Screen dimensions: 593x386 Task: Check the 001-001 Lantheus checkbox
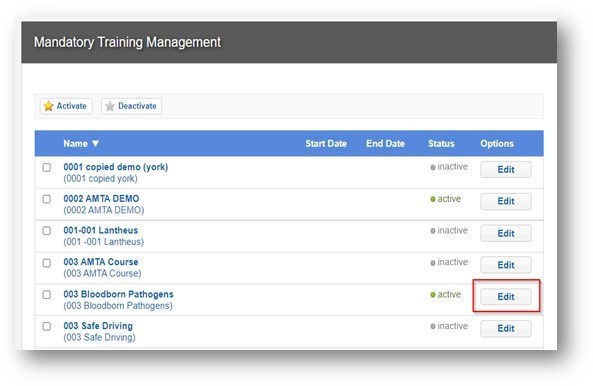47,231
